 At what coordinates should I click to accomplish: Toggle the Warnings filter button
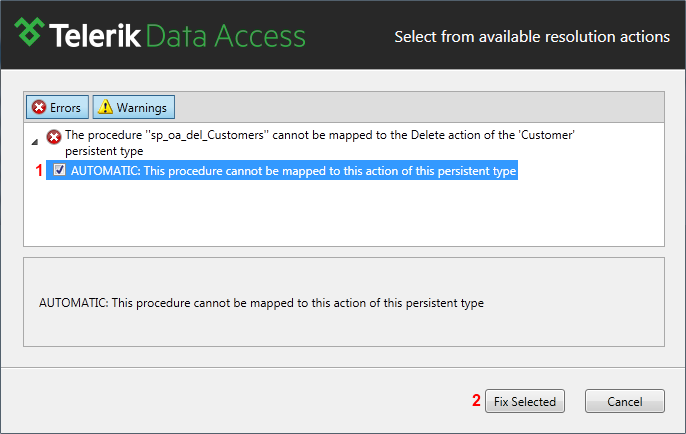click(x=133, y=107)
